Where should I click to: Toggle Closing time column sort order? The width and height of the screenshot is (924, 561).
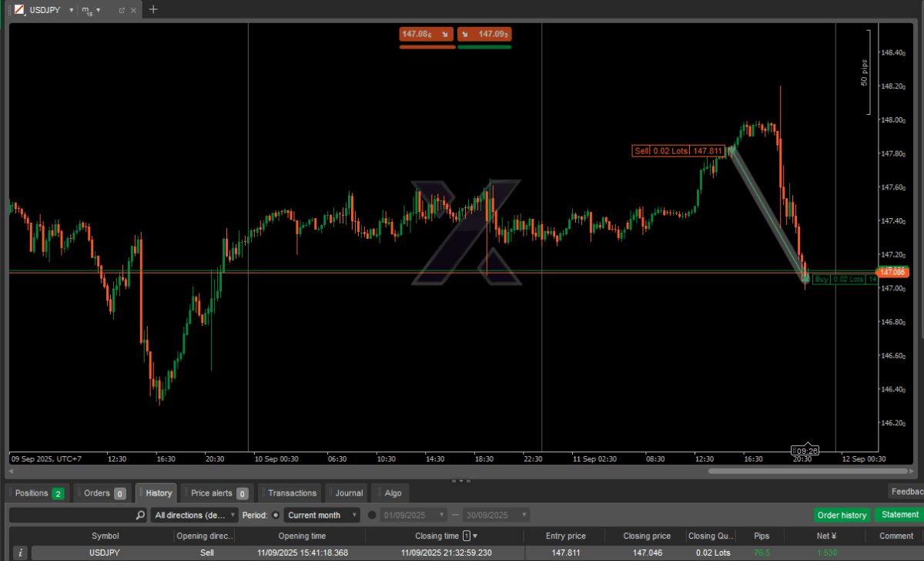[x=474, y=536]
